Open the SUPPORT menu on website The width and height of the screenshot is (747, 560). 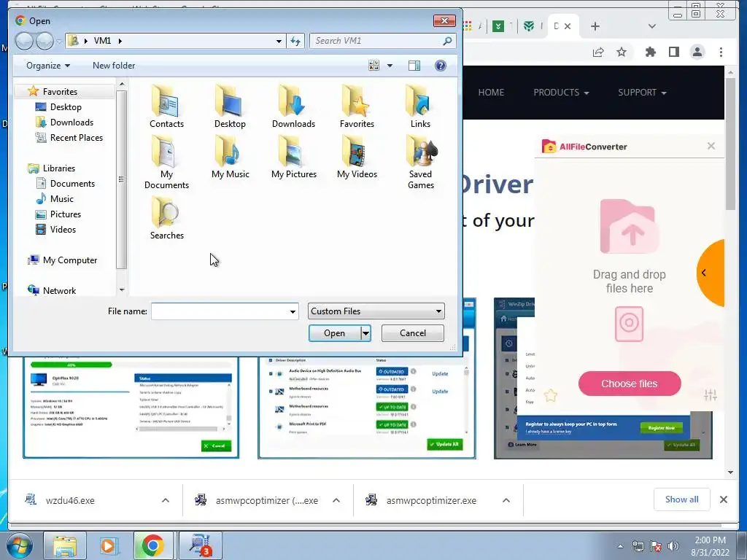click(642, 93)
